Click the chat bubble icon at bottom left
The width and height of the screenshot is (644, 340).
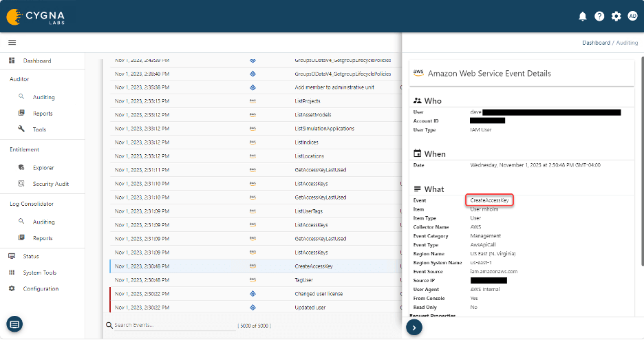coord(15,323)
